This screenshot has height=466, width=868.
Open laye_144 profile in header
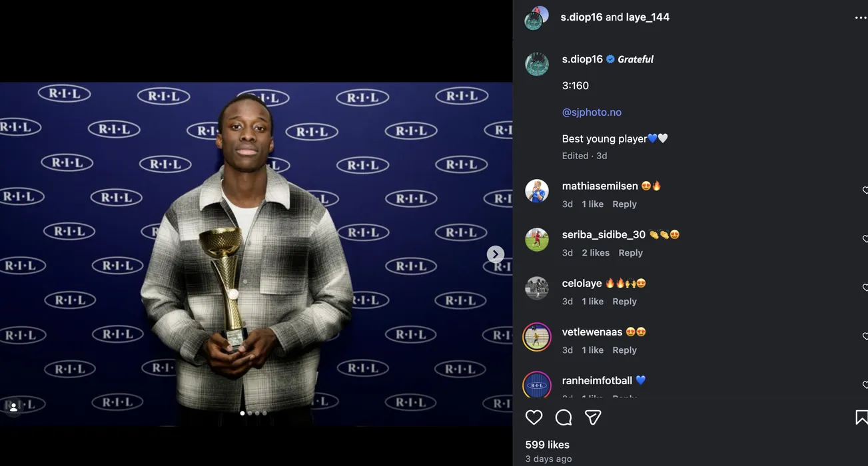(648, 17)
